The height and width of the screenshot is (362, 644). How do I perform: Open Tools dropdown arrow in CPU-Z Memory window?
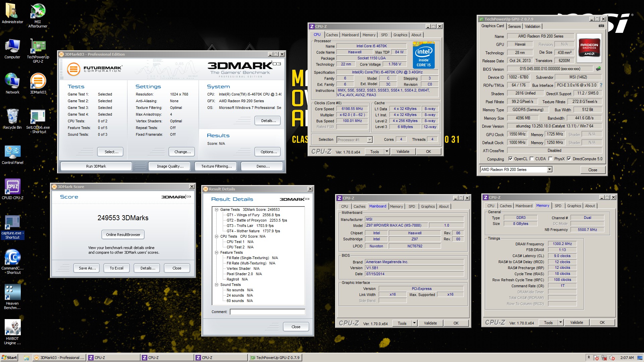click(560, 322)
